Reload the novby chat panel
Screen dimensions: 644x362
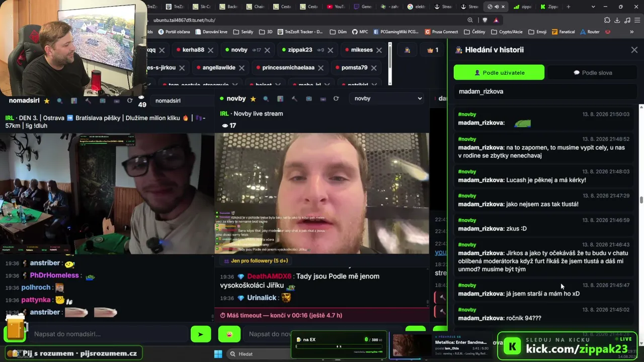(336, 99)
